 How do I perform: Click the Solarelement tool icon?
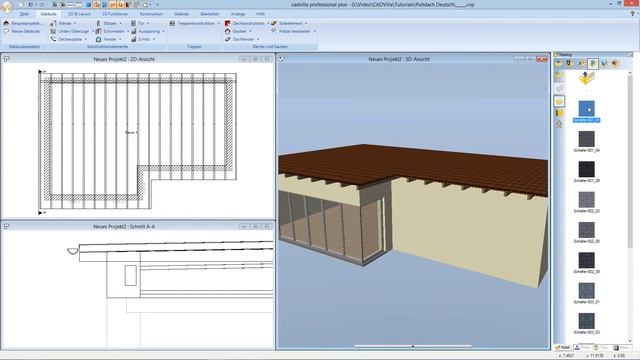274,23
